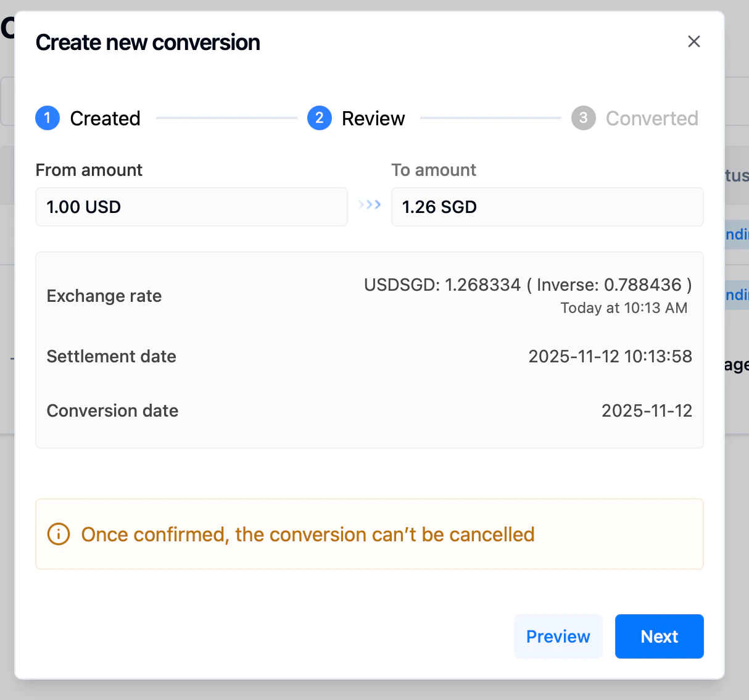Click the Conversion date value 2025-11-12
Screen dimensions: 749x700
coord(647,410)
